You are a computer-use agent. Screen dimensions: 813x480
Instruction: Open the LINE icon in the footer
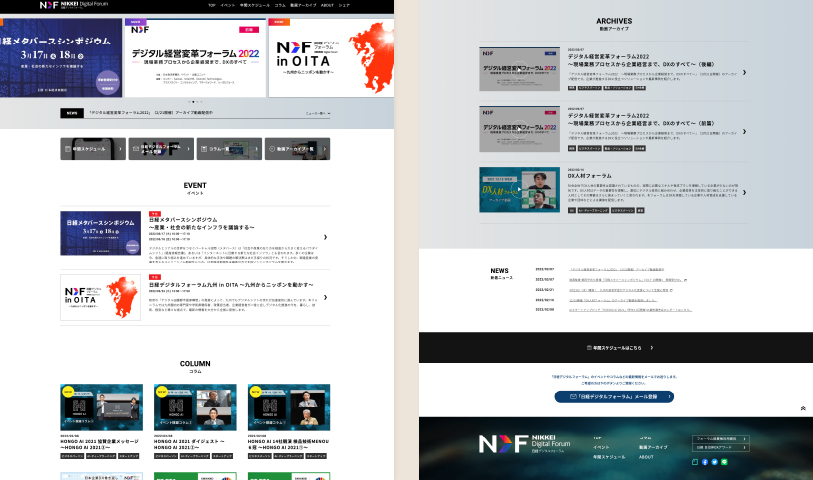point(724,462)
